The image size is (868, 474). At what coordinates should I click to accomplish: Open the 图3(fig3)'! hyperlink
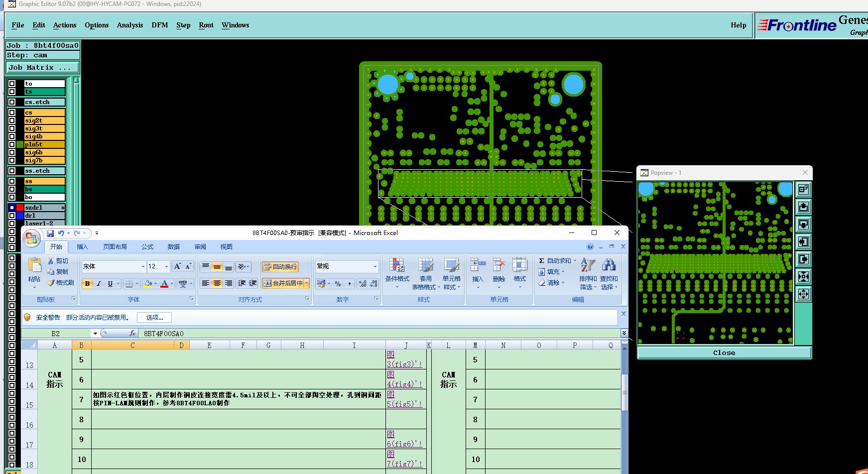point(404,359)
